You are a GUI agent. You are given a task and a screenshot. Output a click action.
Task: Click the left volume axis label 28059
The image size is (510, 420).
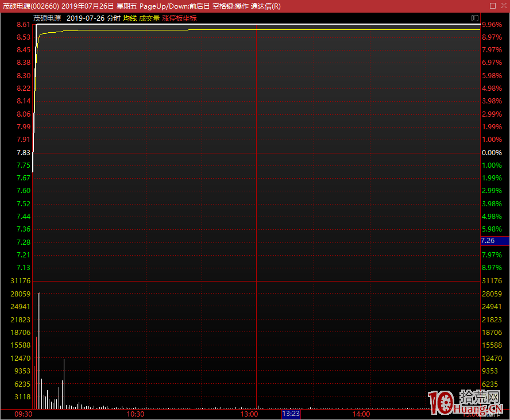(x=21, y=294)
